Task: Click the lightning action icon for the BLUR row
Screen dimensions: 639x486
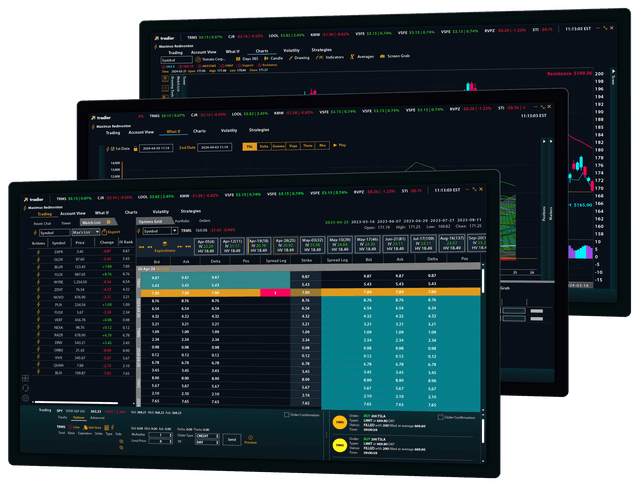Action: click(x=38, y=267)
